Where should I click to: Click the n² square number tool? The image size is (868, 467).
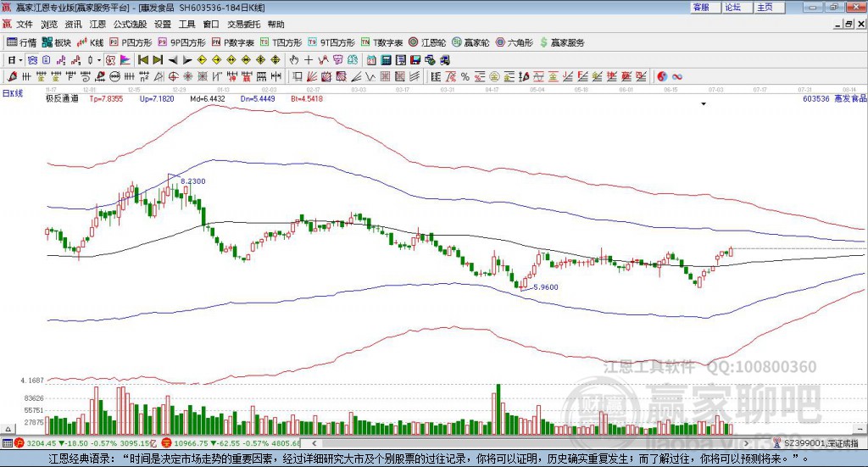click(144, 76)
